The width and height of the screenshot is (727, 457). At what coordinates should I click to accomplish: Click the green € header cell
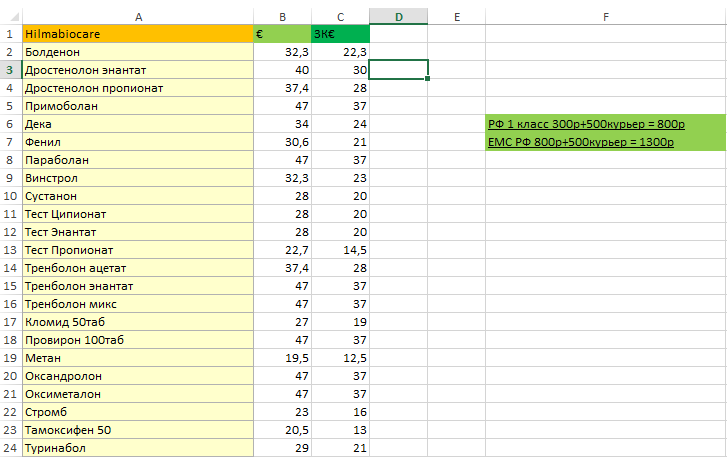[282, 34]
